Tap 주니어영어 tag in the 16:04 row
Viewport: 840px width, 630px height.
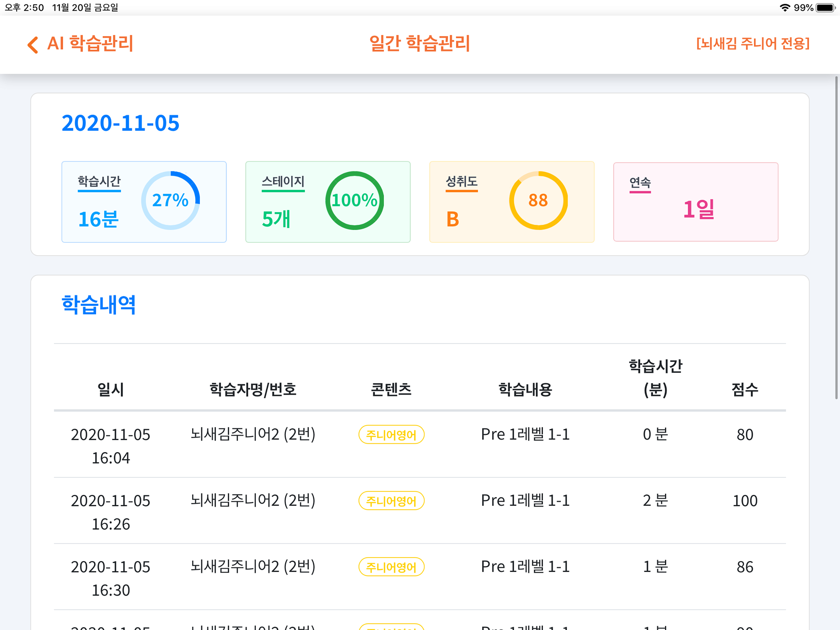(391, 435)
